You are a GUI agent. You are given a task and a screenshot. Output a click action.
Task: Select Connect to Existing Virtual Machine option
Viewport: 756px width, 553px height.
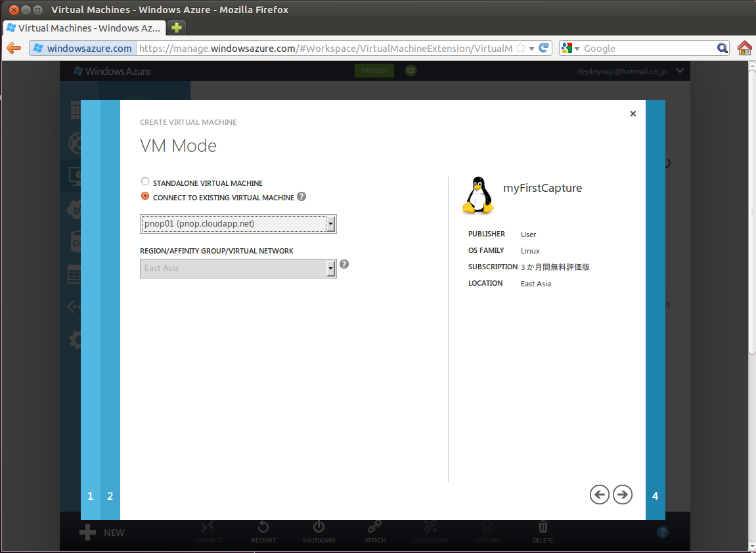coord(145,196)
